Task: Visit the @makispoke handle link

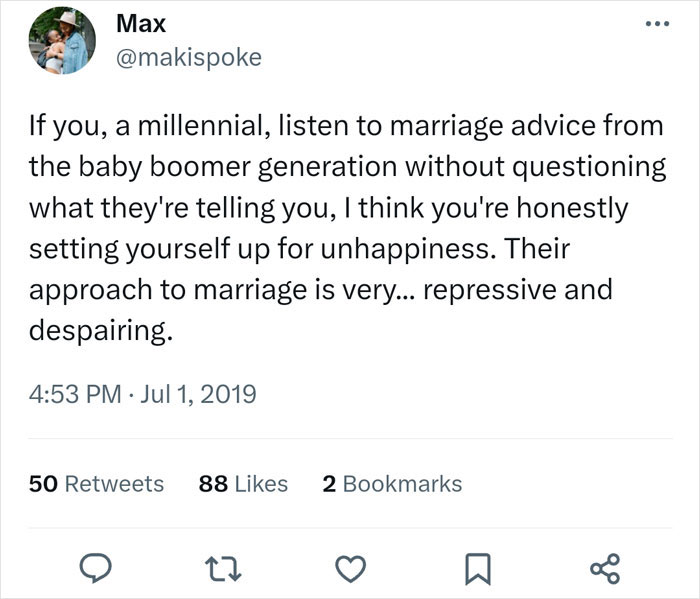Action: tap(189, 57)
